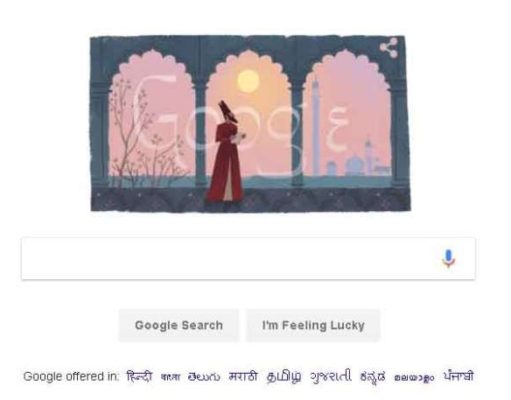Switch Google to Hindi (हिन्दी)
The width and height of the screenshot is (511, 400).
(x=139, y=376)
